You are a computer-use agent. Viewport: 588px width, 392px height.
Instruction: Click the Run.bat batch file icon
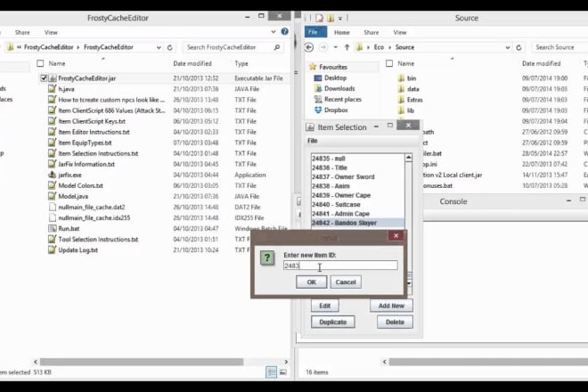[x=53, y=228]
